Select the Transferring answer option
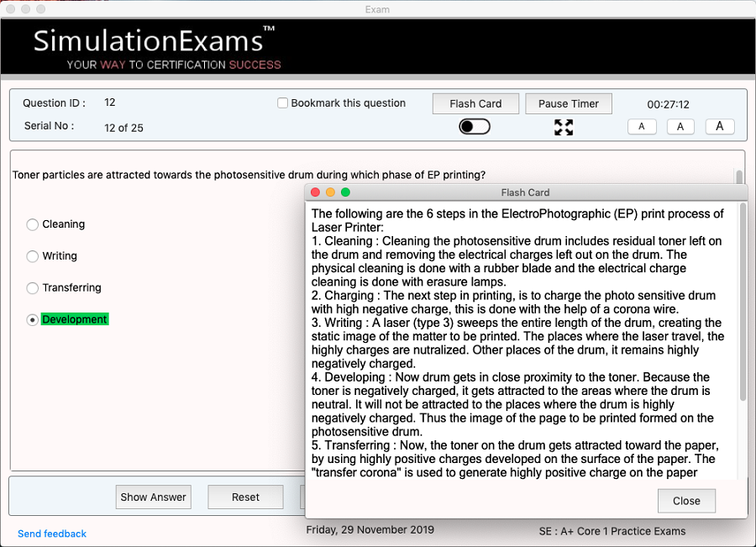Screen dimensions: 756x547 point(32,287)
